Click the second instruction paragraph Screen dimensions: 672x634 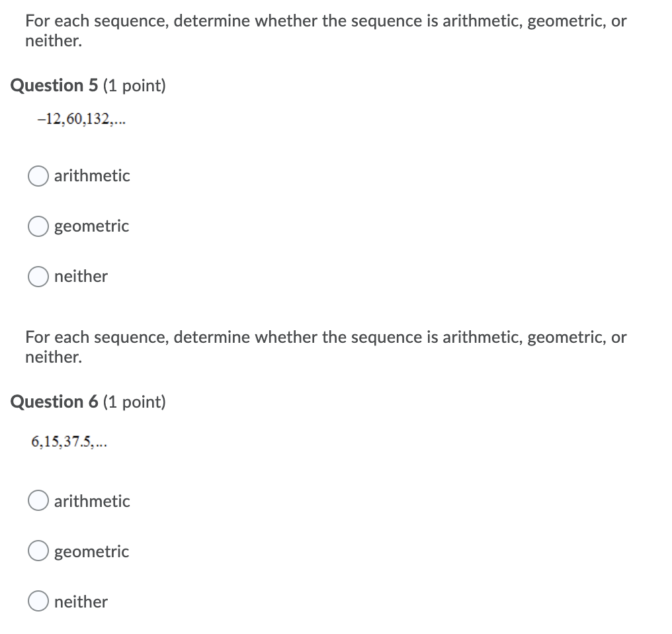pos(326,347)
